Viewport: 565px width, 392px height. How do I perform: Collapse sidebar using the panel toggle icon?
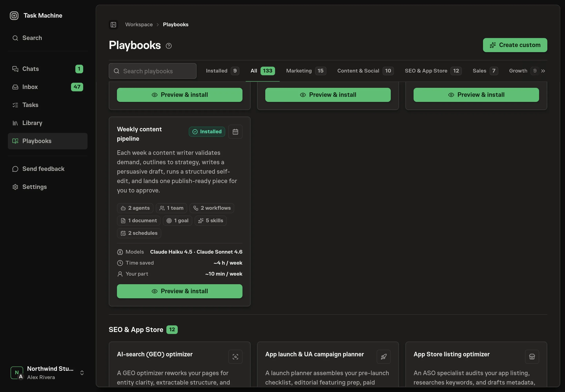[113, 24]
